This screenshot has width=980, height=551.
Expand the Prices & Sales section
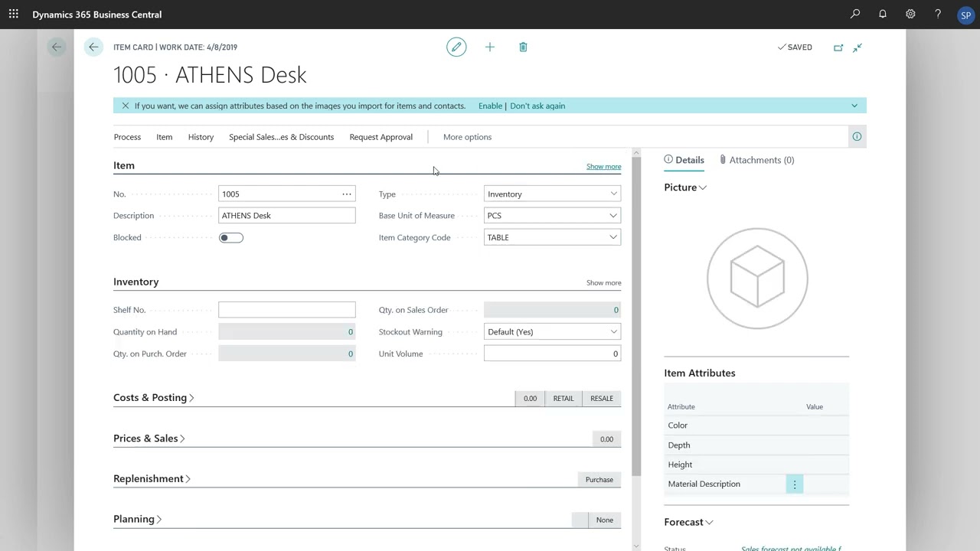pyautogui.click(x=149, y=439)
